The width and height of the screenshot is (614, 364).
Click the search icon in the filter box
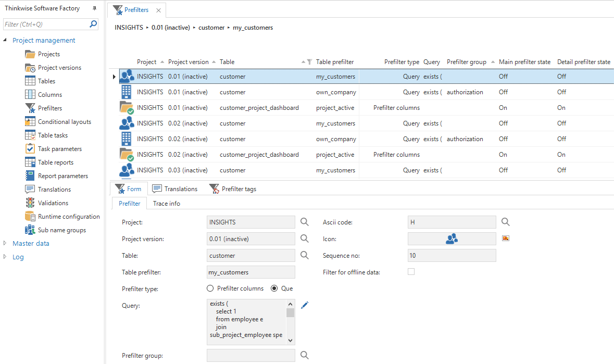pyautogui.click(x=94, y=24)
